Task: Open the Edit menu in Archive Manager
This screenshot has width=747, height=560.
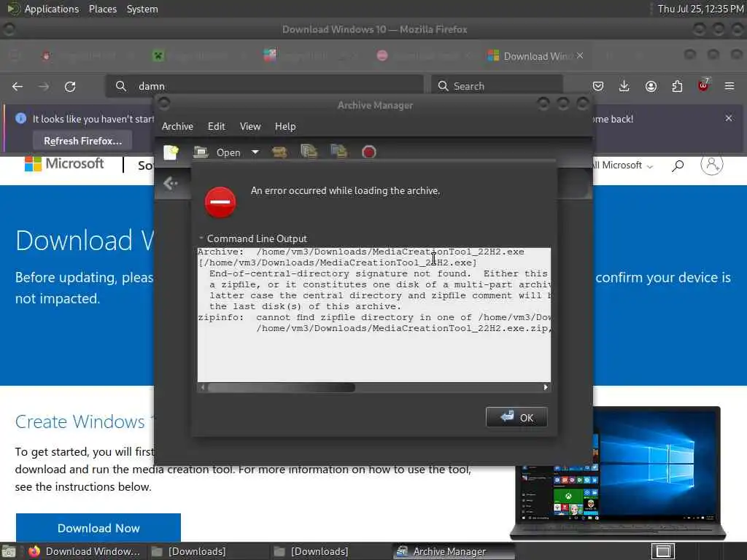Action: [216, 126]
